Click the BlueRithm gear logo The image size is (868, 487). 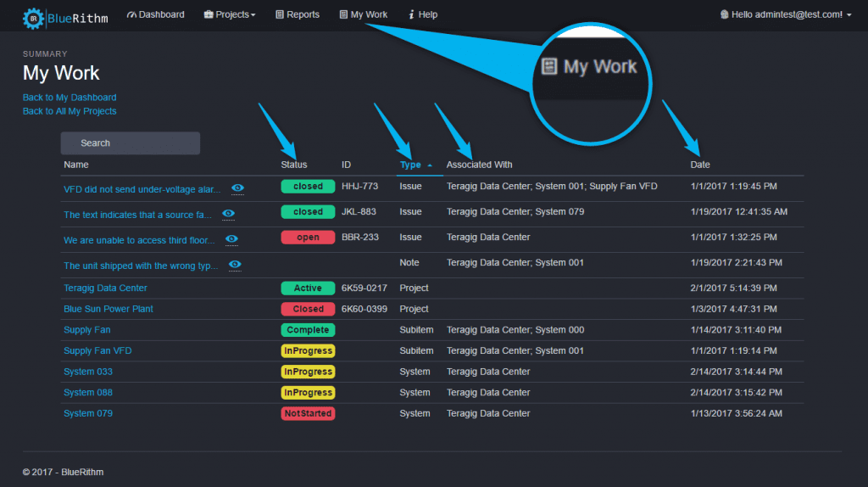coord(33,19)
